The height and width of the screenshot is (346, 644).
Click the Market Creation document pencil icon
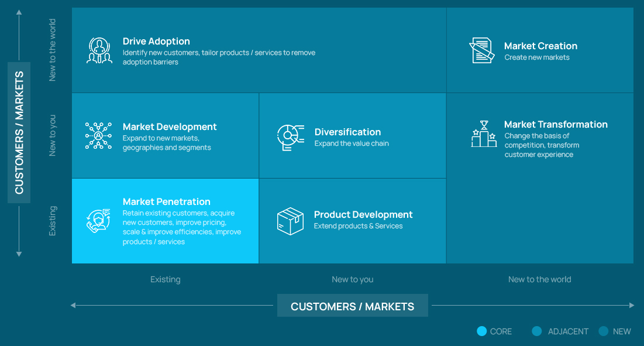(x=481, y=50)
